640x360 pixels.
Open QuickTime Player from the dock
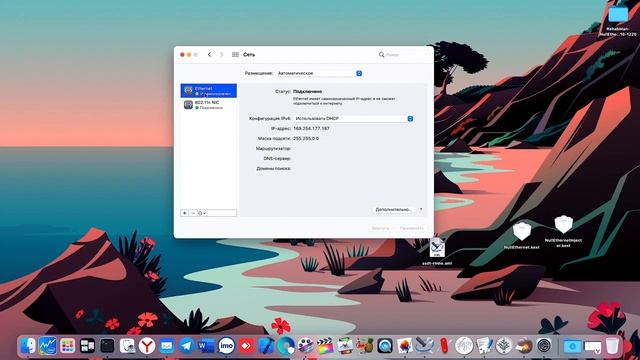point(384,346)
